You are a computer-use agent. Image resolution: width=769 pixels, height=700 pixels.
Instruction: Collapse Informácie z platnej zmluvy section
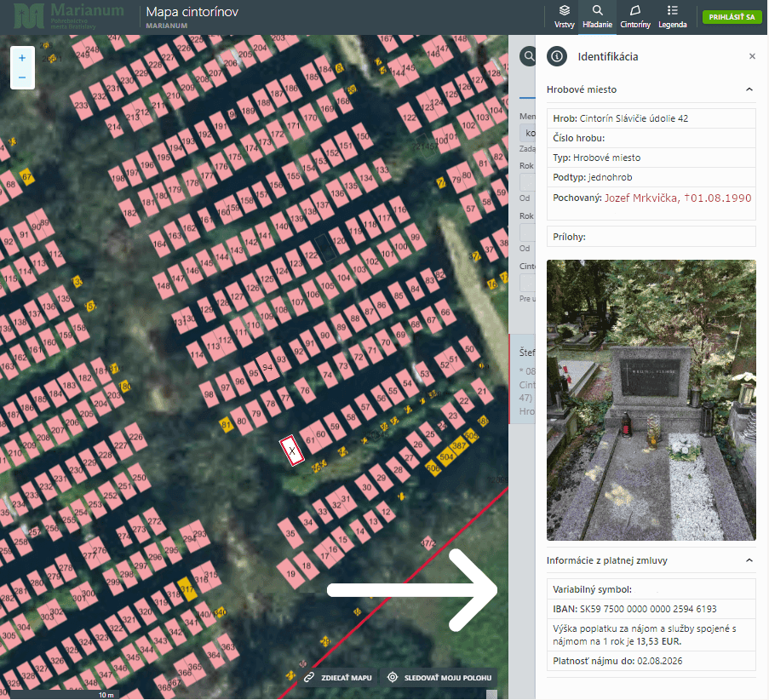point(749,560)
